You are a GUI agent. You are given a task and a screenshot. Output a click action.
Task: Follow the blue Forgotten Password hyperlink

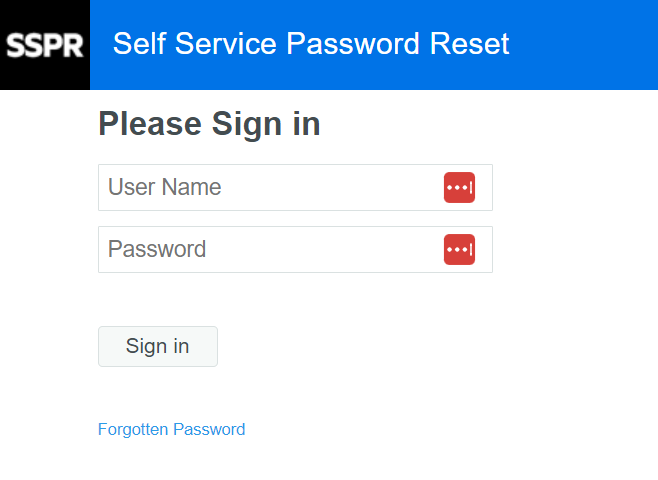click(x=172, y=430)
